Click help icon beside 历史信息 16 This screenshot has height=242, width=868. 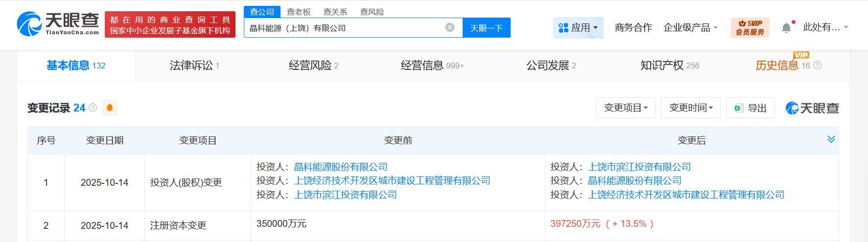[817, 66]
